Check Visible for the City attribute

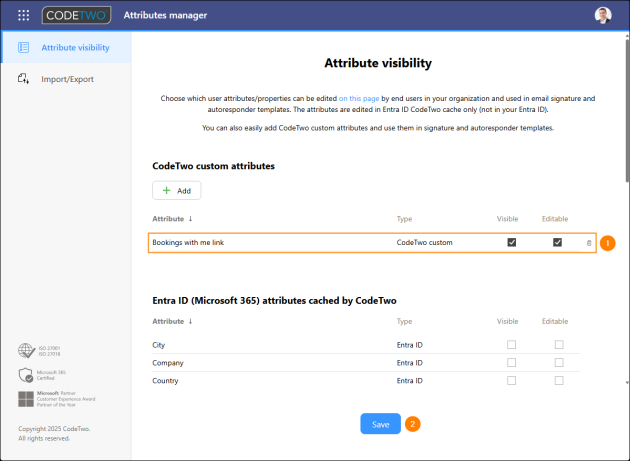[511, 345]
